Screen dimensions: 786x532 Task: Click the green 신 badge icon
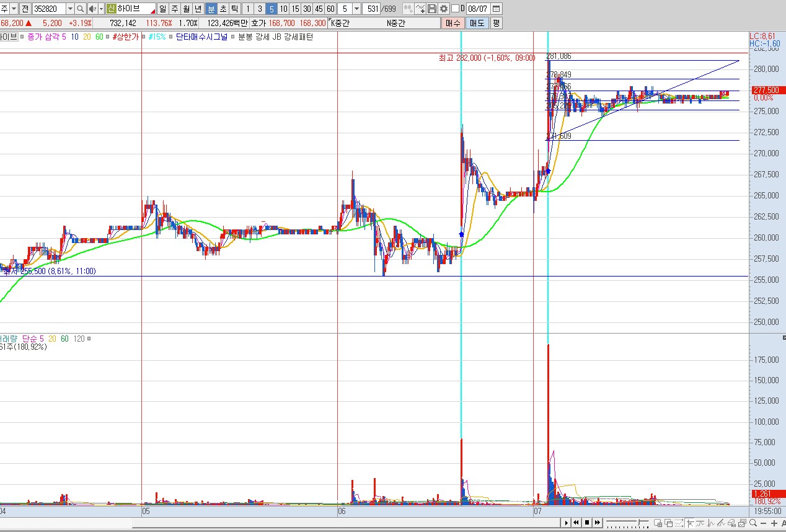tap(111, 9)
